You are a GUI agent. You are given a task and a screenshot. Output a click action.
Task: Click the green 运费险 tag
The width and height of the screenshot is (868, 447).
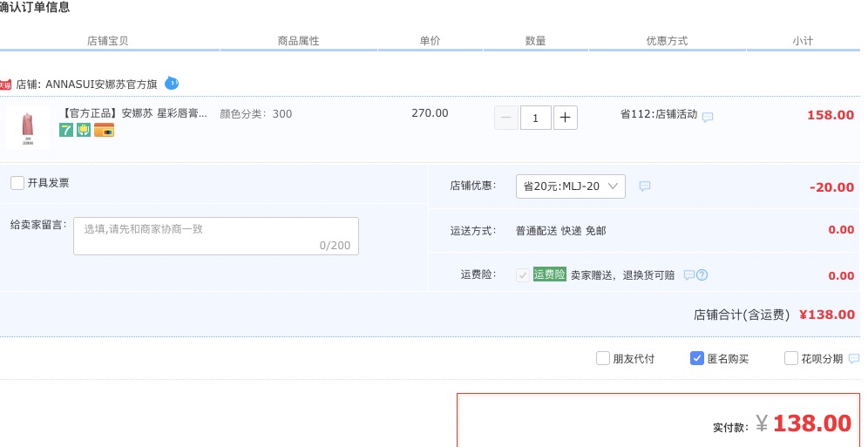pos(550,274)
